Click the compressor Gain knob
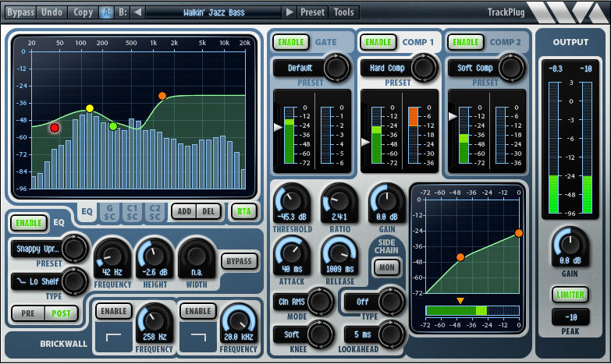 tap(387, 201)
